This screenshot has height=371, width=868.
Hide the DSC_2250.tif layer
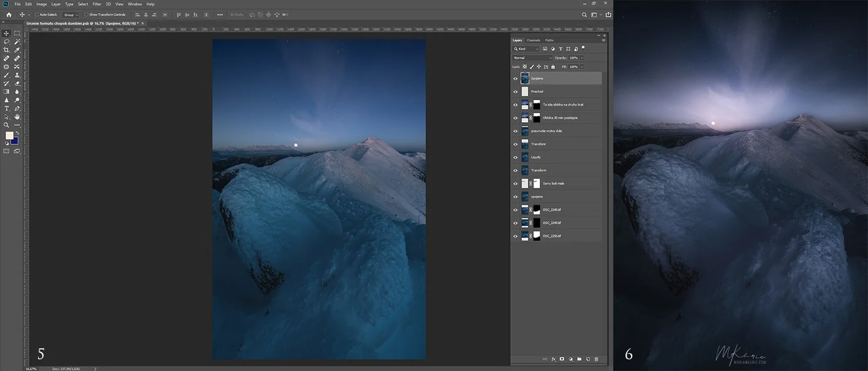(516, 236)
